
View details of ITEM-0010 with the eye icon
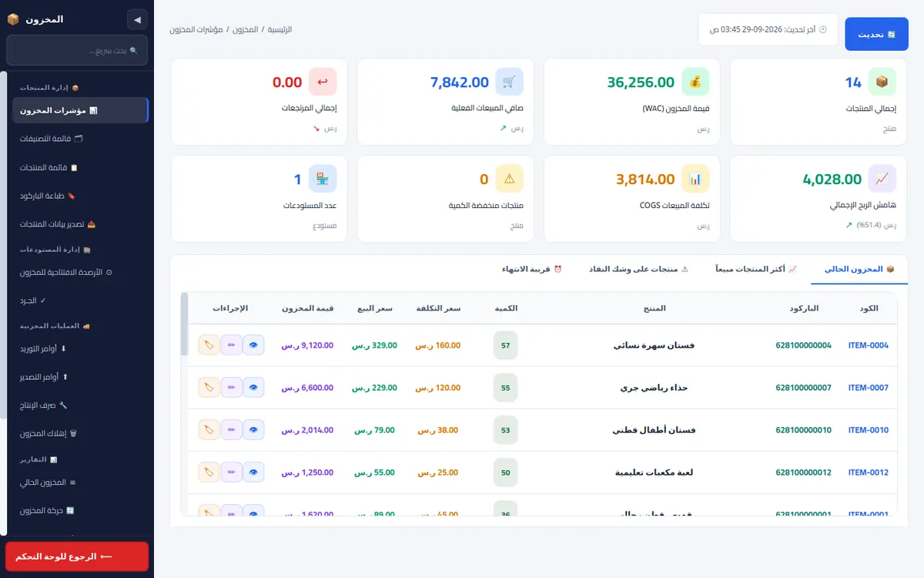[x=253, y=430]
